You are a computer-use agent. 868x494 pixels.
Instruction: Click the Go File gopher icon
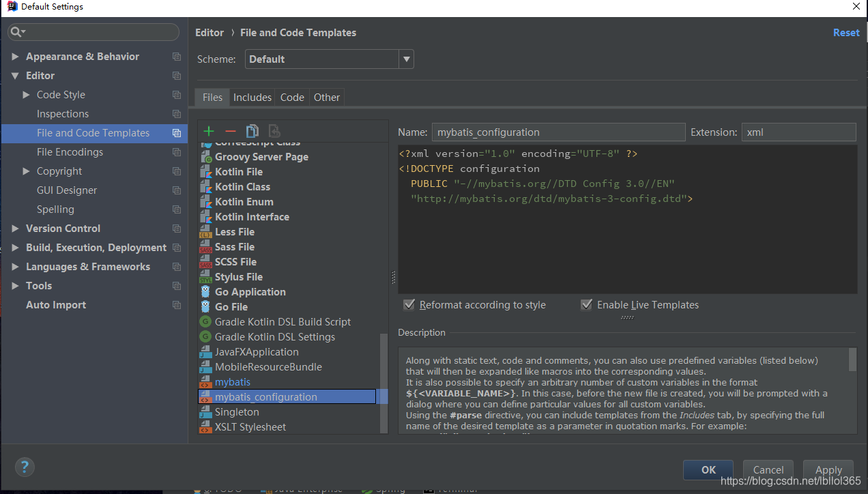tap(205, 307)
